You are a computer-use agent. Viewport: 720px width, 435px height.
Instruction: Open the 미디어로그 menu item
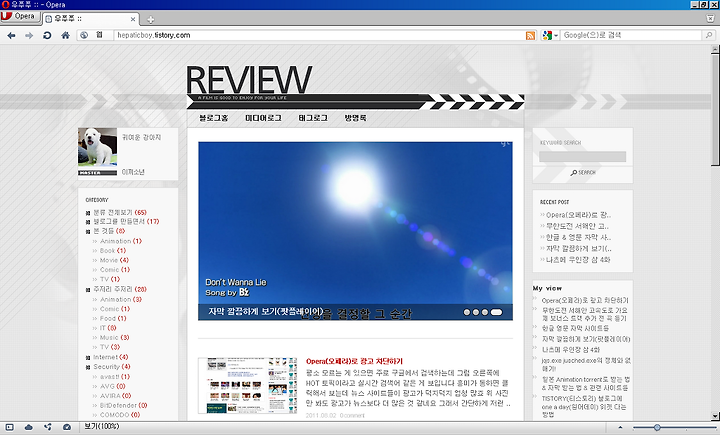point(263,118)
